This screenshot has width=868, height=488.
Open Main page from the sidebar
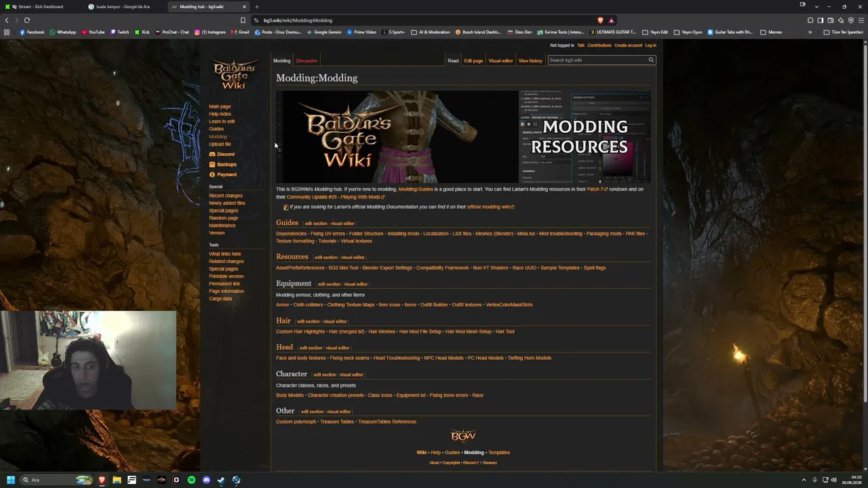(220, 106)
